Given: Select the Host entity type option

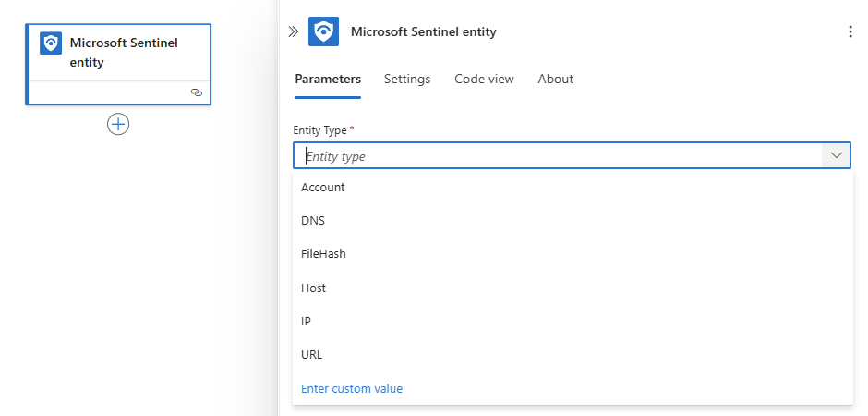Looking at the screenshot, I should click(x=314, y=288).
